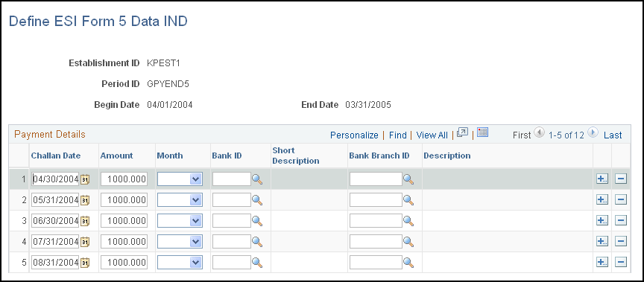
Task: Jump to Last rows link
Action: click(x=613, y=135)
